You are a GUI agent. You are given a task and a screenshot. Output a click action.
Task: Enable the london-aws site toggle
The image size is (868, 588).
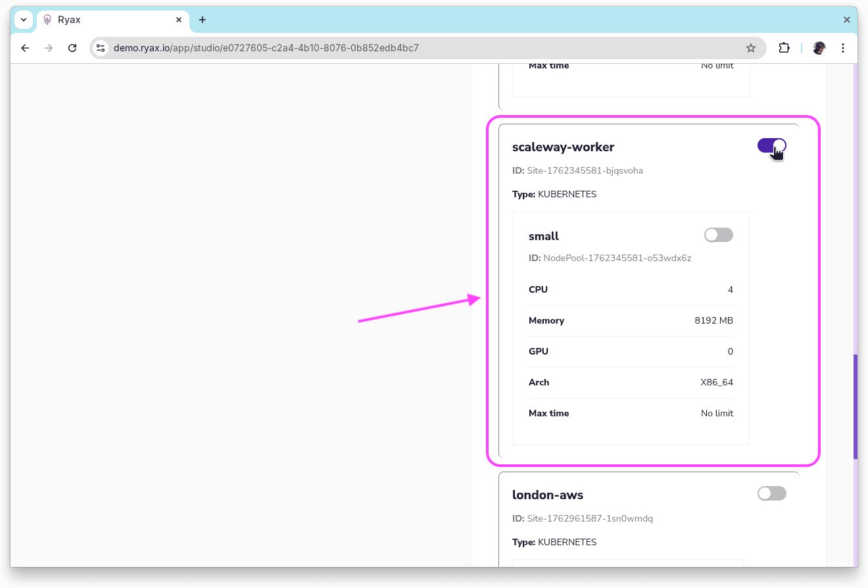[771, 493]
